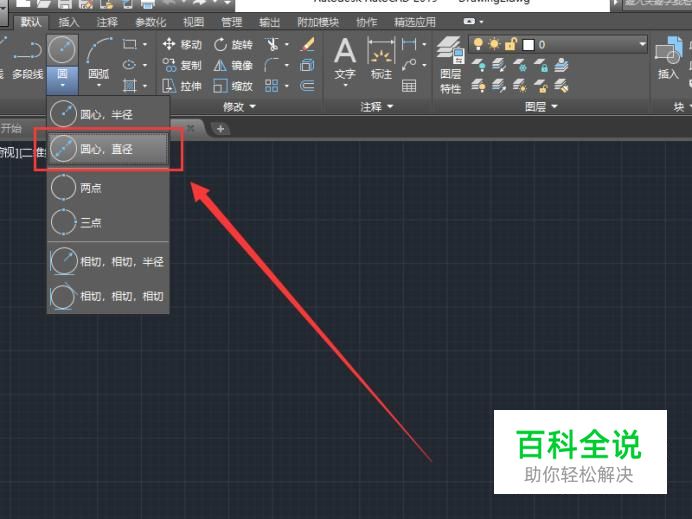The width and height of the screenshot is (692, 519).
Task: Select the rectangular array tool
Action: pos(272,86)
